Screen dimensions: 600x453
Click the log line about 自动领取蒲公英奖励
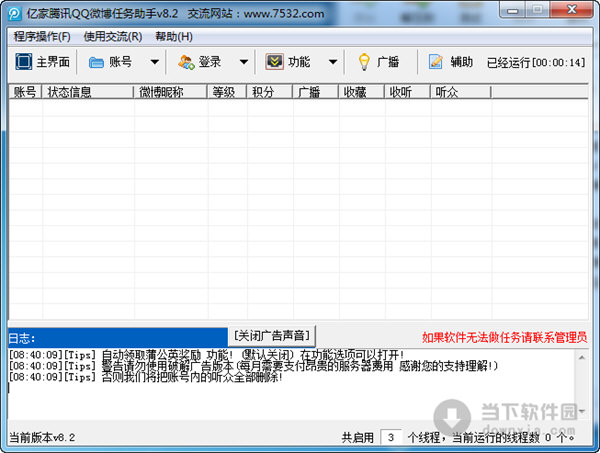click(206, 355)
